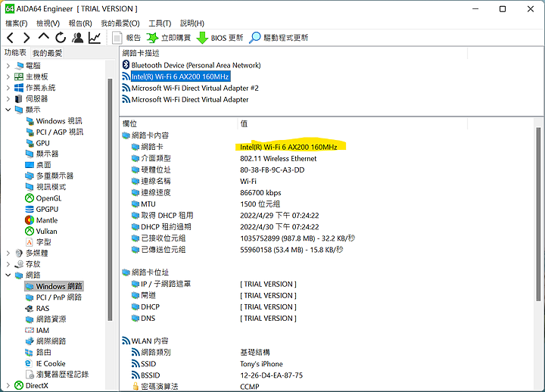The height and width of the screenshot is (392, 545).
Task: Expand the 存放 tree node
Action: click(x=8, y=264)
